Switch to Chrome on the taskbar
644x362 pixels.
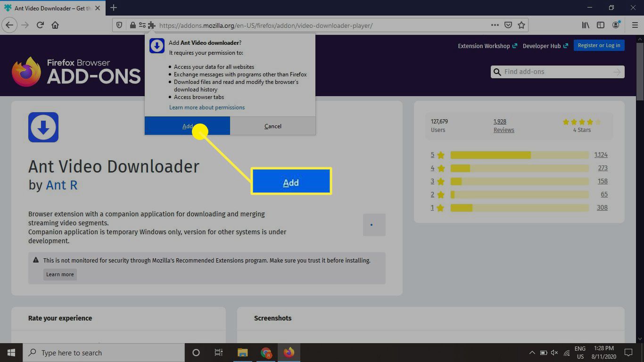click(x=266, y=353)
